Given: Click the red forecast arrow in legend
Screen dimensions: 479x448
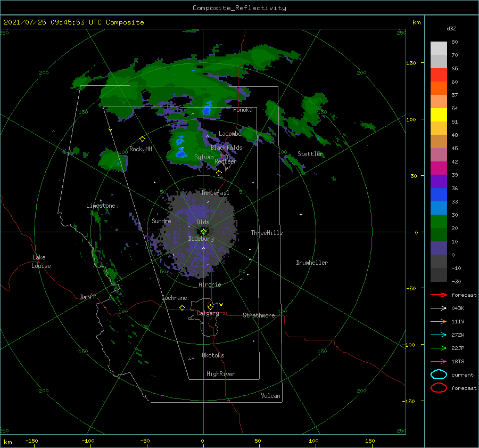Looking at the screenshot, I should pos(439,295).
